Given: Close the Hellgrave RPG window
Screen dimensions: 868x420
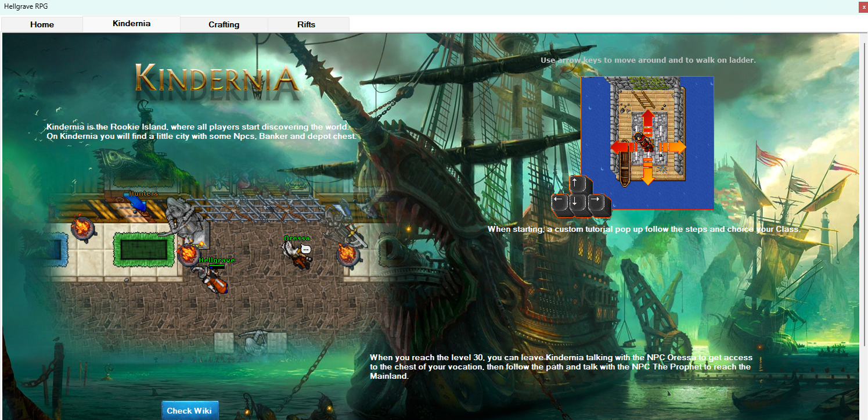Looking at the screenshot, I should coord(863,6).
